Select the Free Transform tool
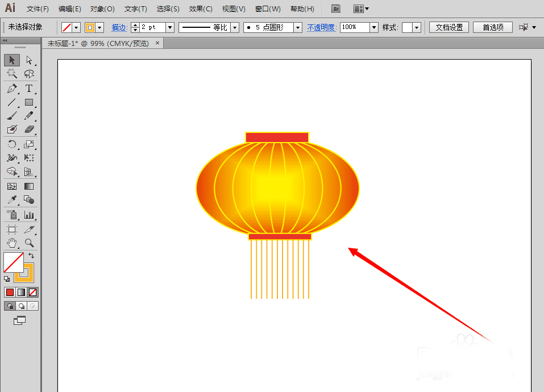Screen dimensions: 544x392 click(x=29, y=158)
